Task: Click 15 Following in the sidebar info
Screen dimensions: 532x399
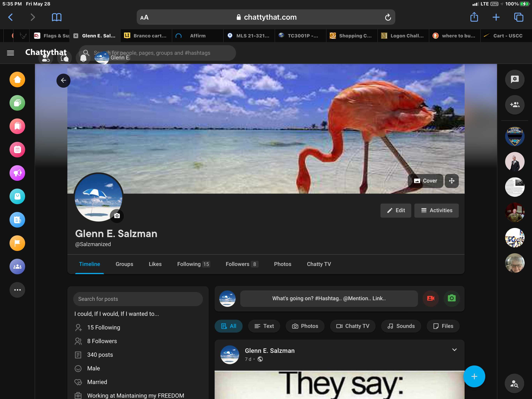Action: (x=103, y=327)
